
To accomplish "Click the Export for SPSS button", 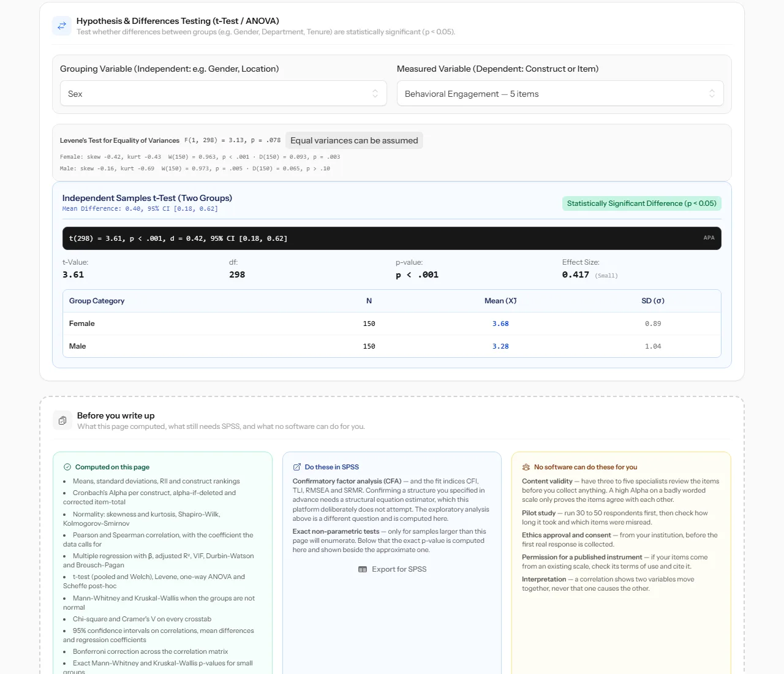I will point(392,569).
